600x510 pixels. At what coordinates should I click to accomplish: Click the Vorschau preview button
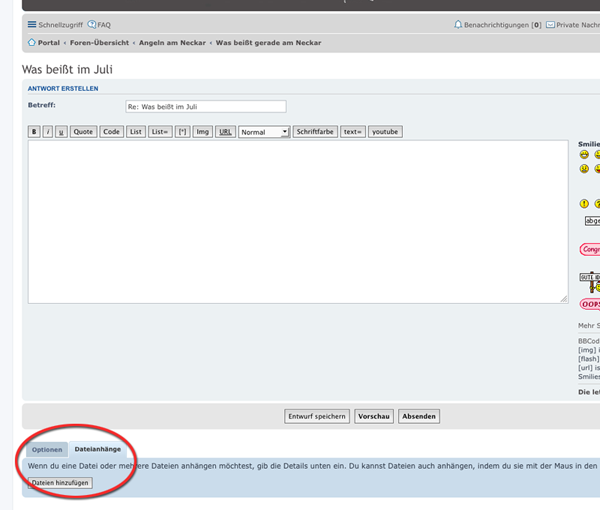pos(374,416)
